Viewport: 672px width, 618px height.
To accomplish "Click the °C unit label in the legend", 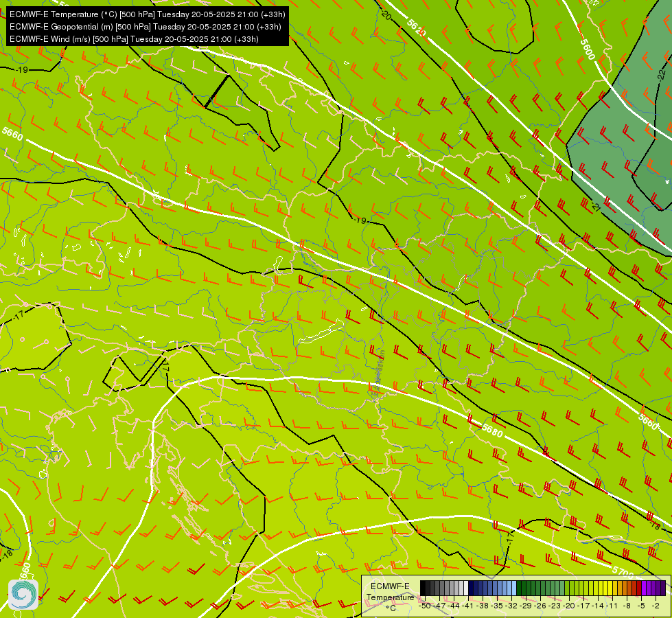I will (x=391, y=608).
